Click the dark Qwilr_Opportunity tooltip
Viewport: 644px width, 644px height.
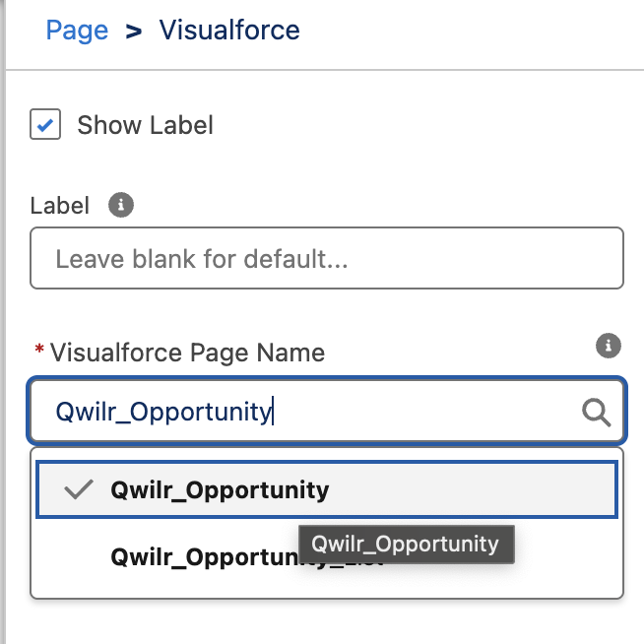click(x=407, y=545)
